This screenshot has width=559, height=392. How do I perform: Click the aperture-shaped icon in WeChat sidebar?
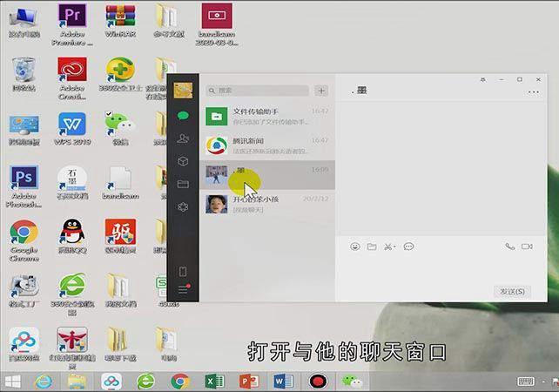(183, 206)
